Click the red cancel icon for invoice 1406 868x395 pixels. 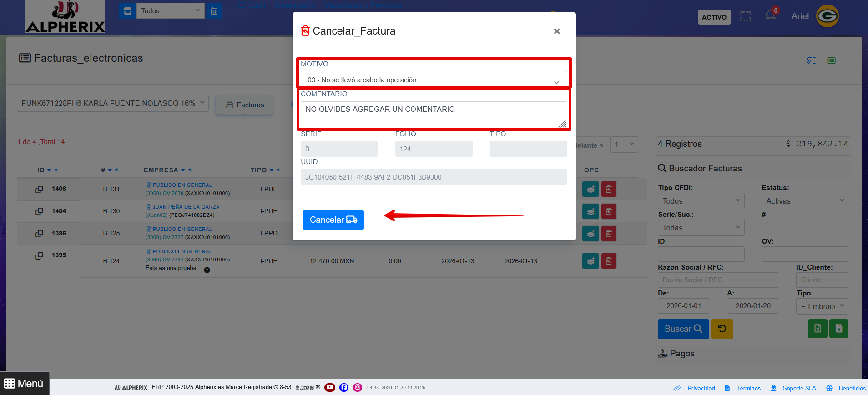click(x=609, y=189)
